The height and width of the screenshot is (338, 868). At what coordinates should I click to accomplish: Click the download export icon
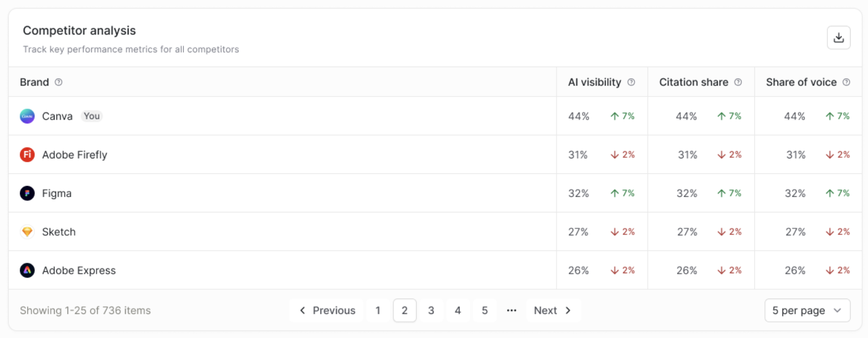(x=838, y=38)
